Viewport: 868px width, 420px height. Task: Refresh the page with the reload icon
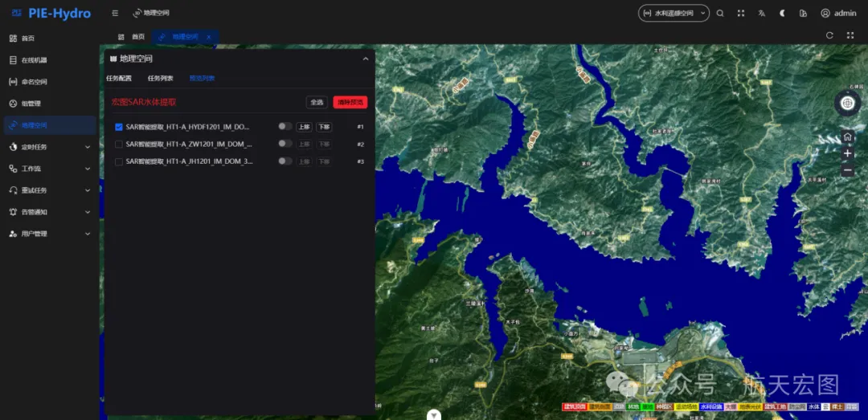[x=829, y=35]
